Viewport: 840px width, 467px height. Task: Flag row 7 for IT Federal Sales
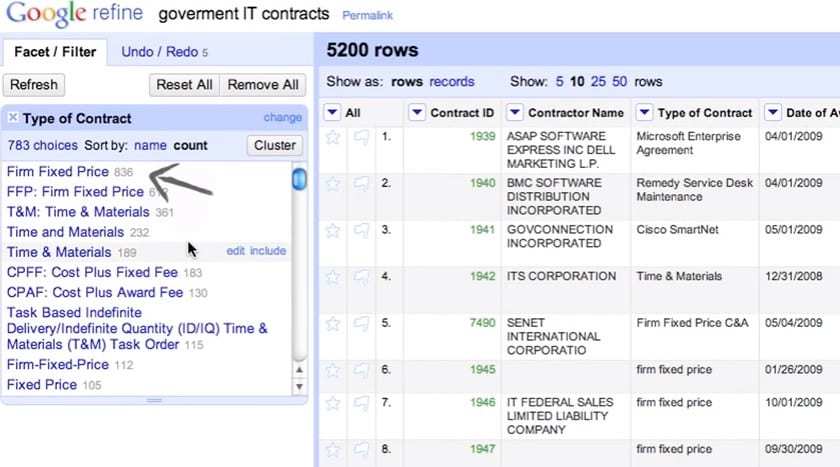point(361,403)
